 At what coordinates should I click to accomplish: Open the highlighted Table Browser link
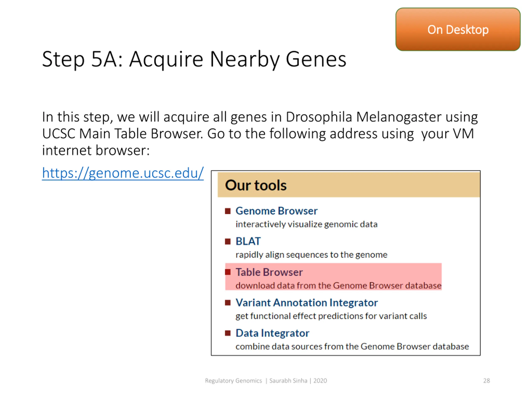269,272
